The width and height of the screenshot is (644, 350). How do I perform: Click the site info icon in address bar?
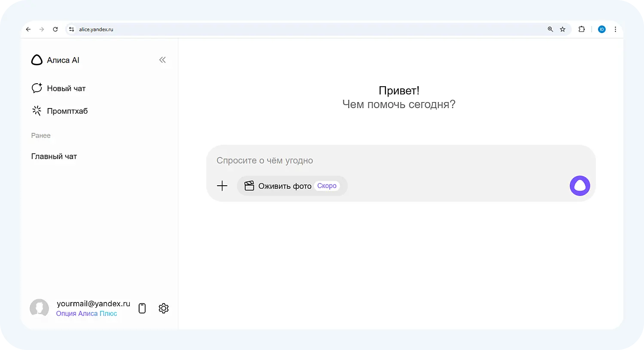tap(72, 29)
